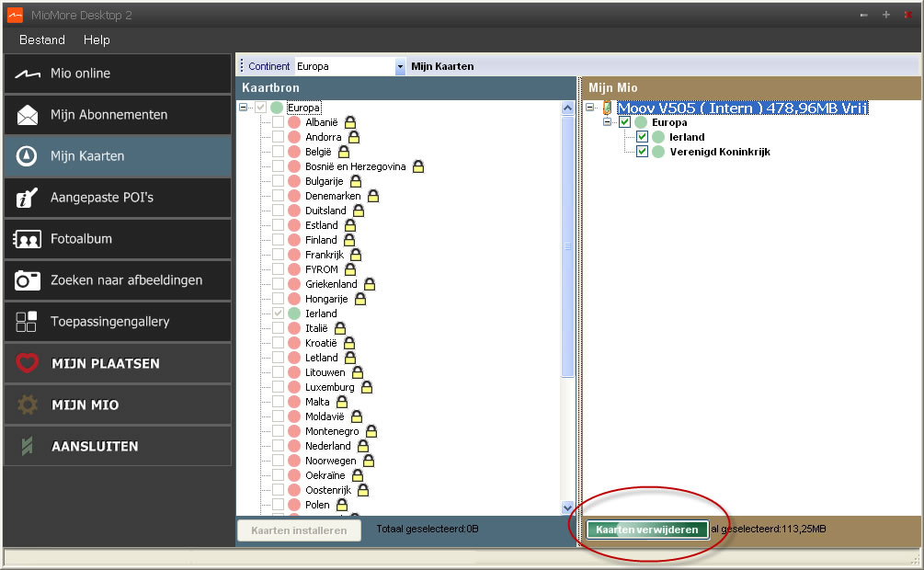This screenshot has width=924, height=570.
Task: Open the Help menu
Action: [97, 40]
